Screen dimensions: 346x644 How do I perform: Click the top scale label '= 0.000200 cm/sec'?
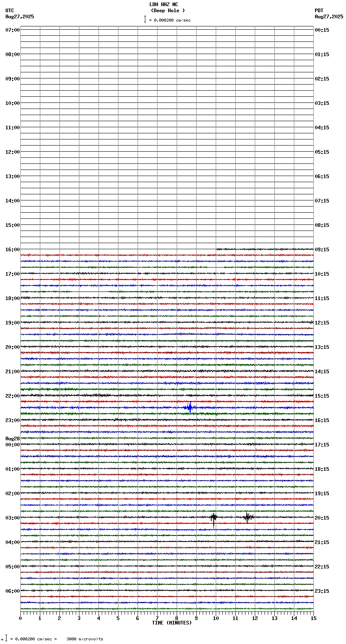click(170, 20)
